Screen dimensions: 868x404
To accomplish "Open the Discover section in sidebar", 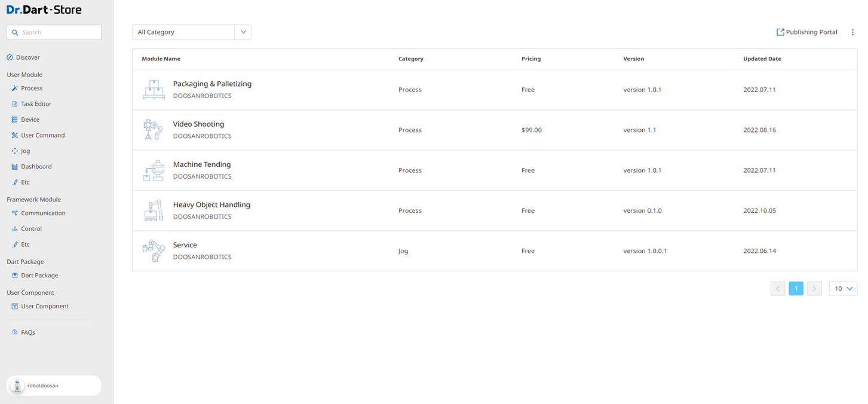I will 27,57.
